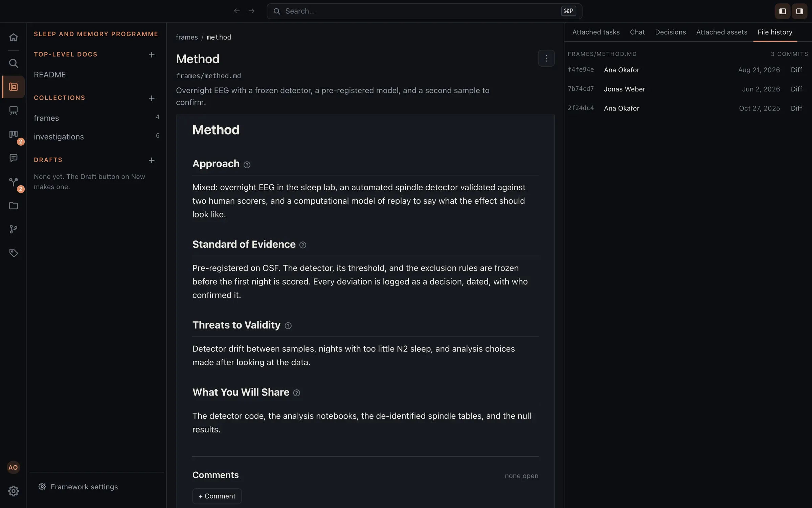
Task: Switch to the Attached assets tab
Action: pyautogui.click(x=722, y=32)
